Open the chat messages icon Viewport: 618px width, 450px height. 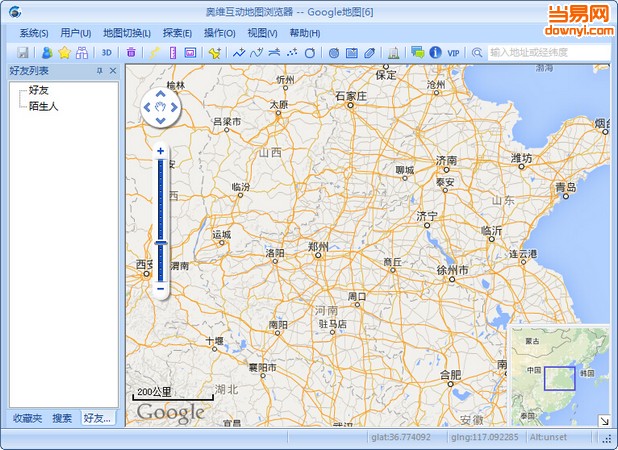click(417, 52)
